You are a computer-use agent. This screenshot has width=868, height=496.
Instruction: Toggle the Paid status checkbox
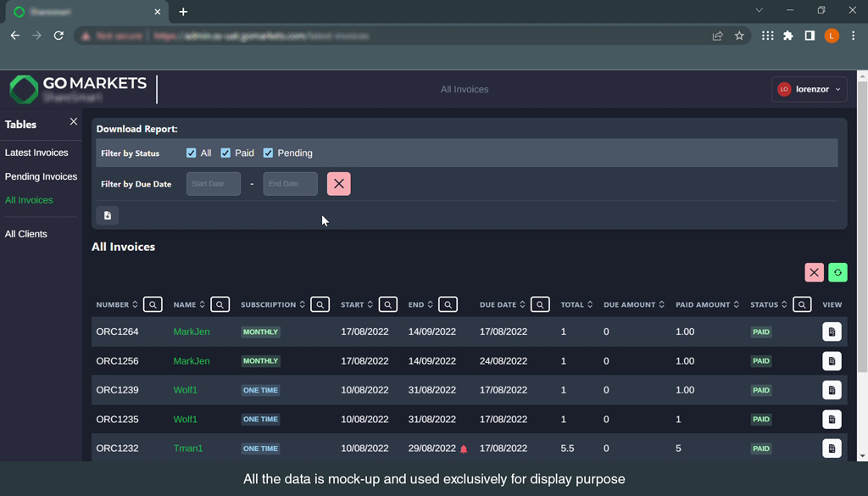[x=225, y=153]
